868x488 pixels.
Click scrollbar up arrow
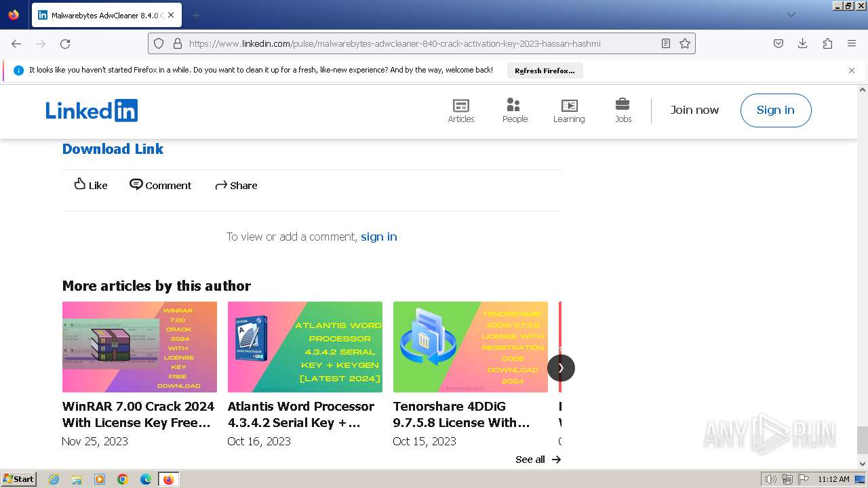[862, 90]
